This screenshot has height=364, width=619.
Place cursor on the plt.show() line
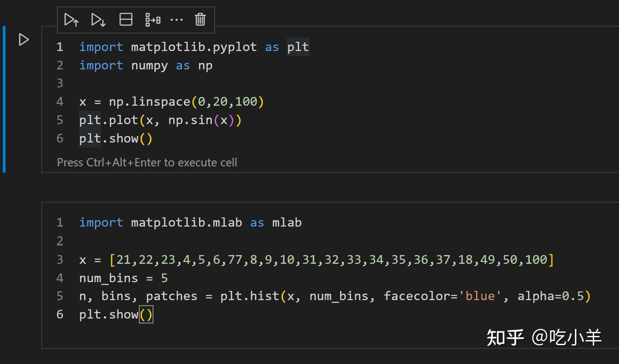point(115,138)
